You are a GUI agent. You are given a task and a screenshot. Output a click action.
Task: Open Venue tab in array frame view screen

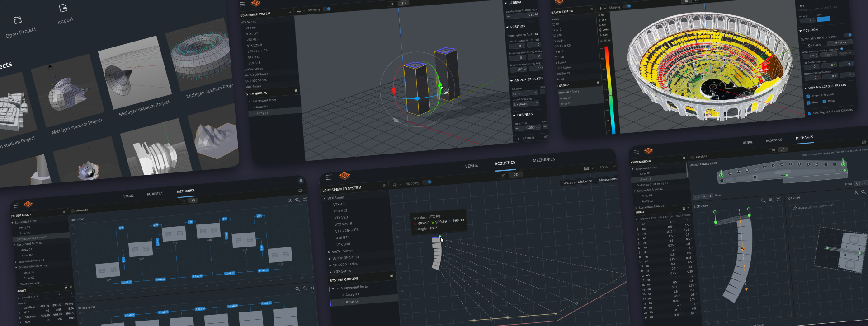[x=748, y=143]
